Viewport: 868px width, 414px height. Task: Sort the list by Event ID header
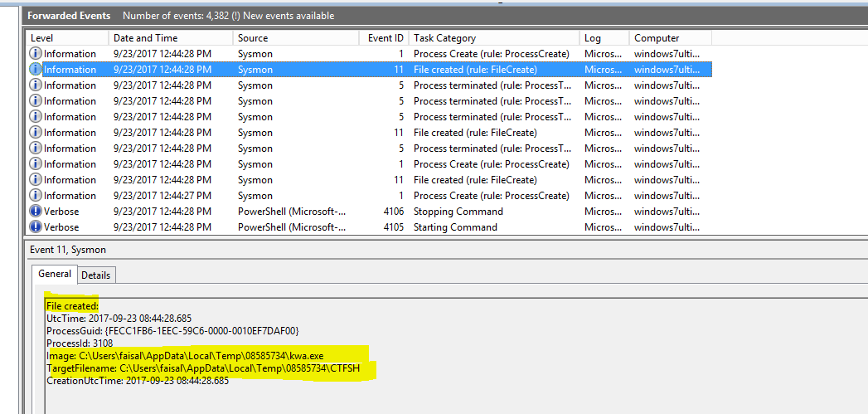click(385, 38)
